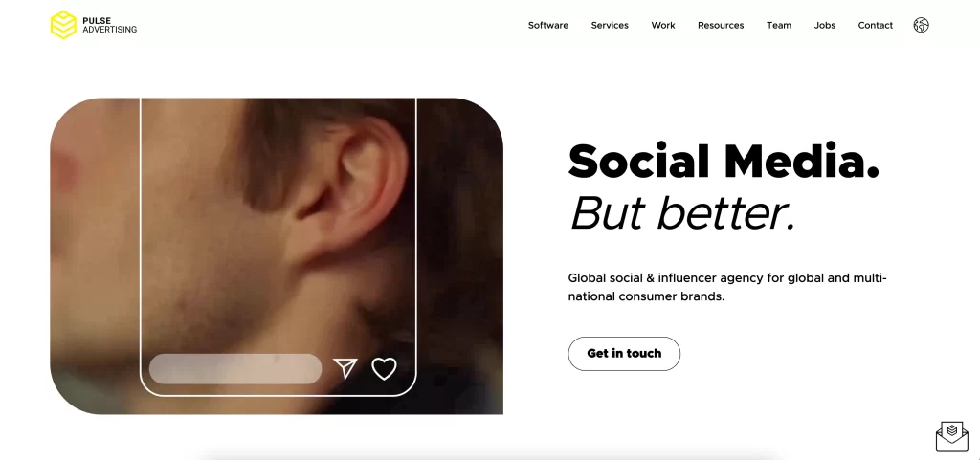
Task: Click the yellow hexagon Pulse logo icon
Action: pos(63,25)
